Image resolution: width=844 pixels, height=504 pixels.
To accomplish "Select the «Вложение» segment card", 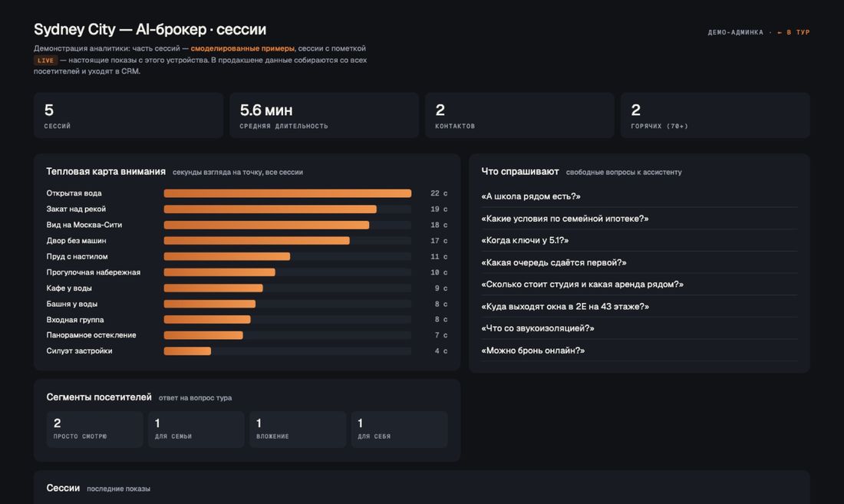I will click(298, 430).
